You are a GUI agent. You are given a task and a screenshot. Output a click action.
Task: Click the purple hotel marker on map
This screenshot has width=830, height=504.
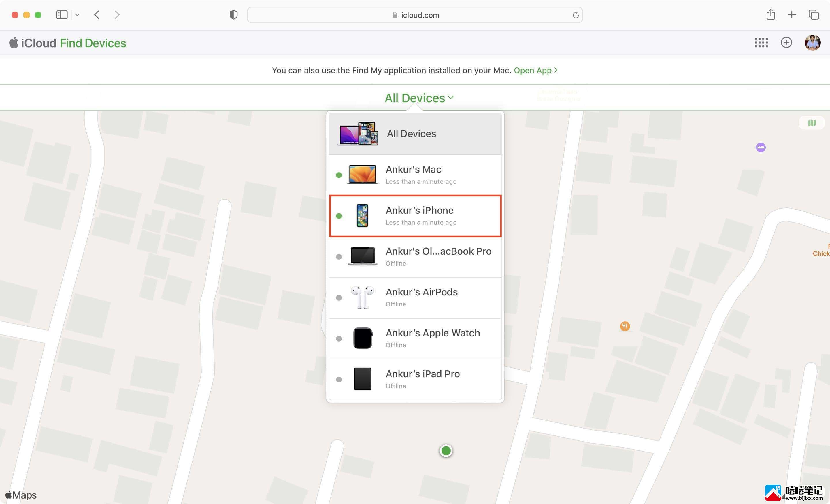tap(760, 147)
